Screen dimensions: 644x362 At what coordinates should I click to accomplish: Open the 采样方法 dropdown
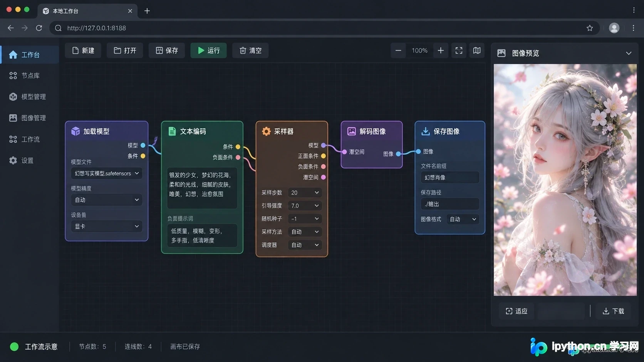(x=305, y=232)
